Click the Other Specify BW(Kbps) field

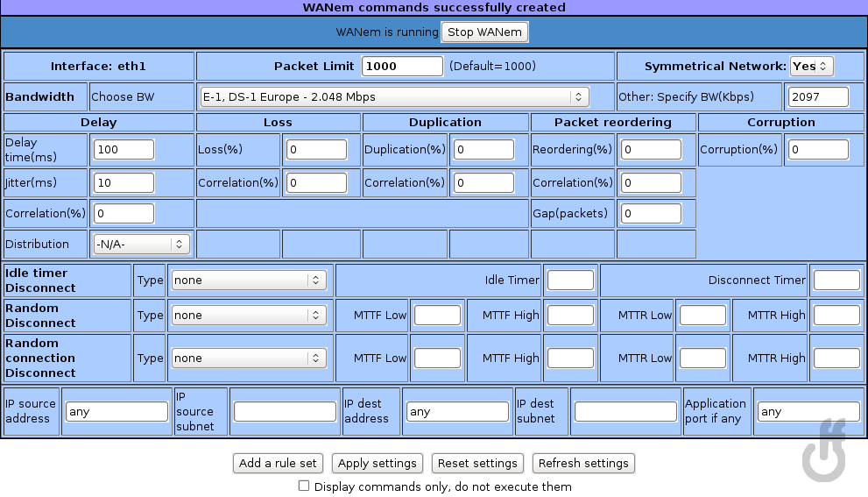tap(818, 97)
